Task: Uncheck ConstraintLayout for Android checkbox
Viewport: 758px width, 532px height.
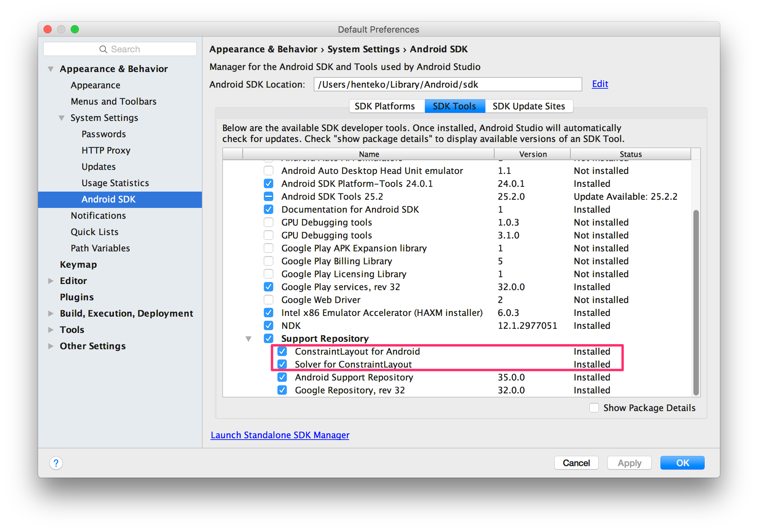Action: 282,351
